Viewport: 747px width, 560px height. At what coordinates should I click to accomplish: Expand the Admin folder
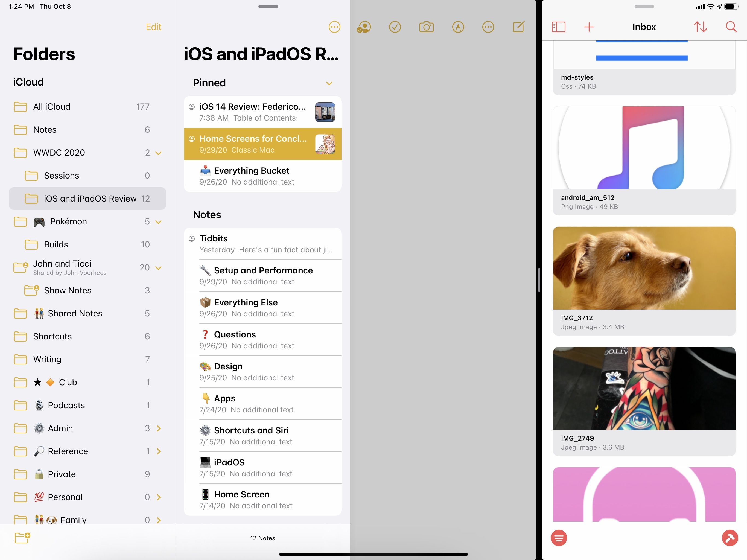click(x=159, y=428)
